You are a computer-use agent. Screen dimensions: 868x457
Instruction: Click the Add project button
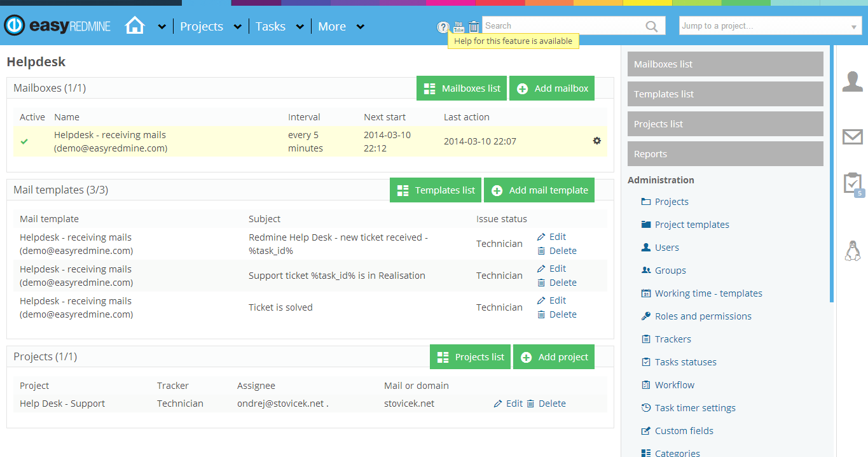click(x=554, y=357)
